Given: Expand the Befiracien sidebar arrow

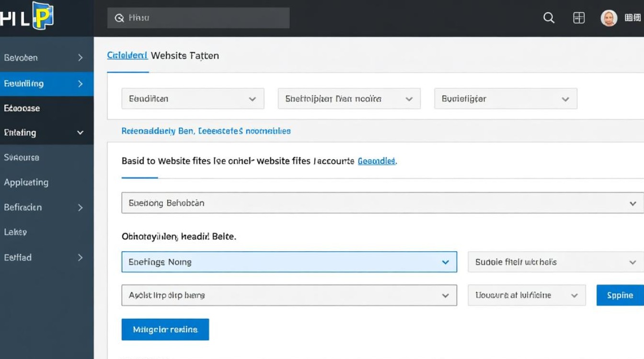Looking at the screenshot, I should pos(80,207).
